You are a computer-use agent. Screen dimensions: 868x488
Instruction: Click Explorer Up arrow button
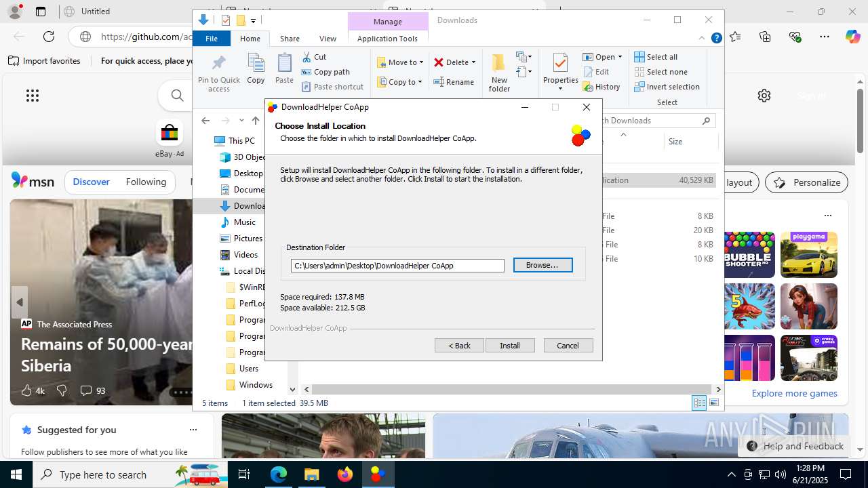[x=256, y=121]
